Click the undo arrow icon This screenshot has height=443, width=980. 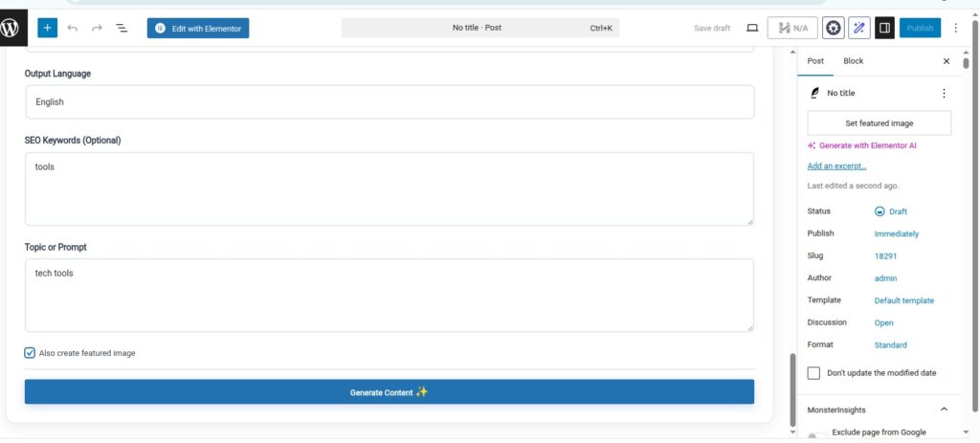73,29
